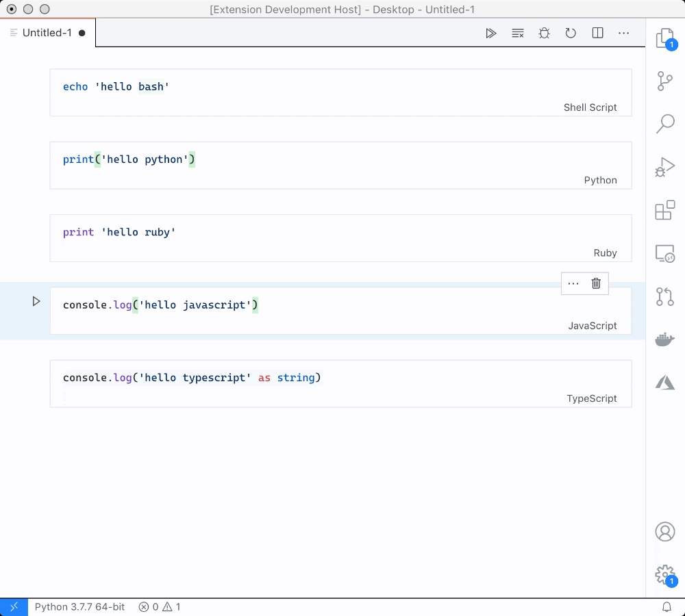Run all cells with the Run All icon

coord(491,32)
